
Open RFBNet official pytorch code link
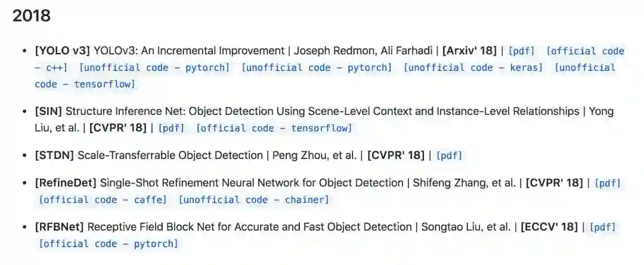(109, 244)
